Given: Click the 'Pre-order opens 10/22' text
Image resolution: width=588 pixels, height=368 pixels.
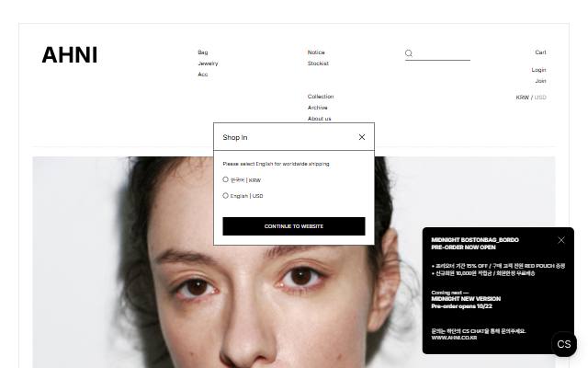Looking at the screenshot, I should (461, 306).
